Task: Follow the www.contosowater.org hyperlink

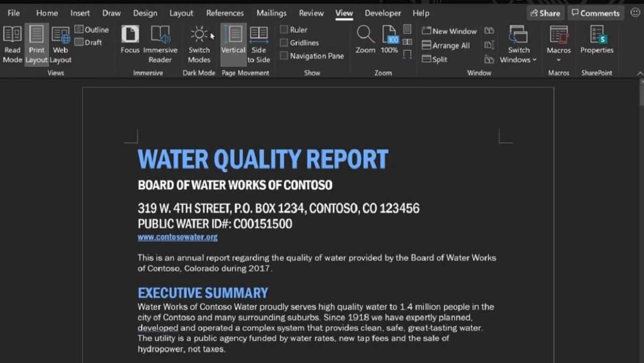Action: point(177,237)
